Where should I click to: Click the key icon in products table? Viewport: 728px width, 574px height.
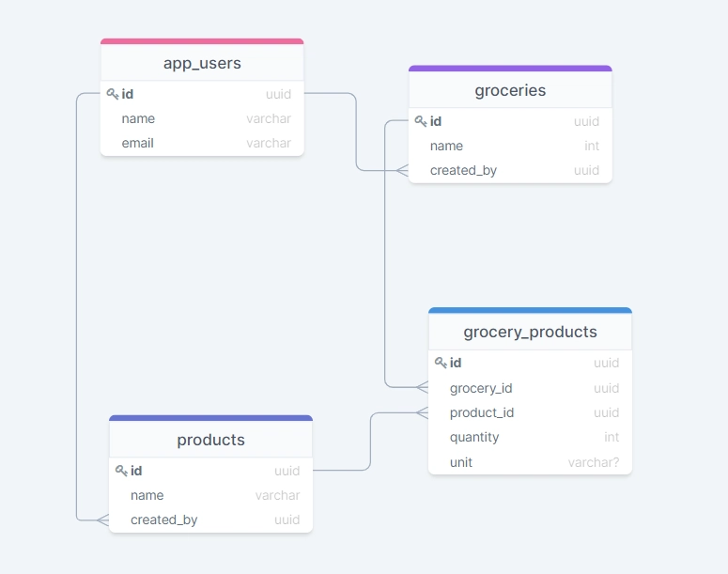coord(121,471)
